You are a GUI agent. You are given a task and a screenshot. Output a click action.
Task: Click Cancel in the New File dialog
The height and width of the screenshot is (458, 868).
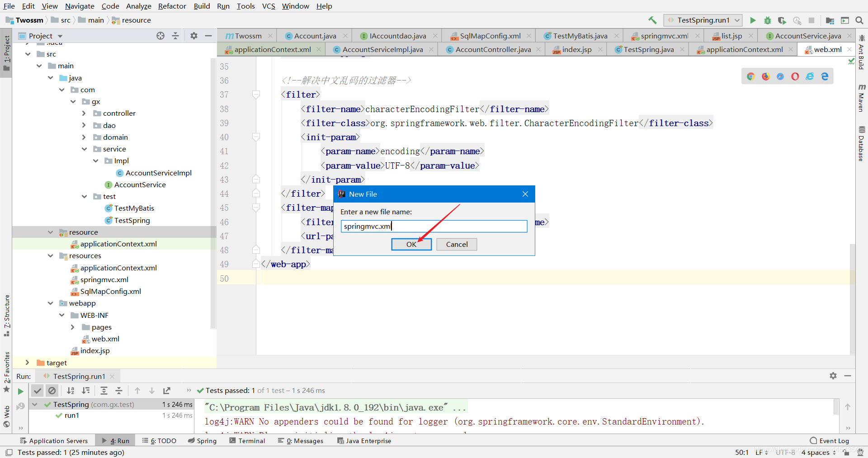point(457,244)
